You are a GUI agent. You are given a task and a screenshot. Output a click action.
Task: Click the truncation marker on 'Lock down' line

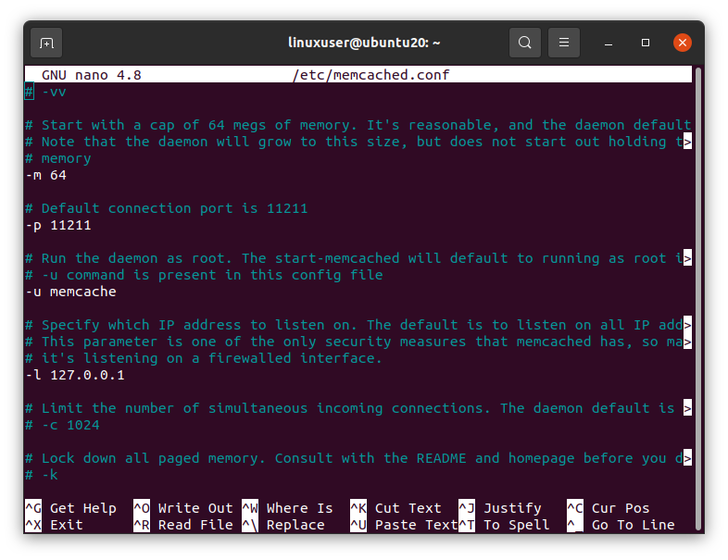click(x=687, y=458)
